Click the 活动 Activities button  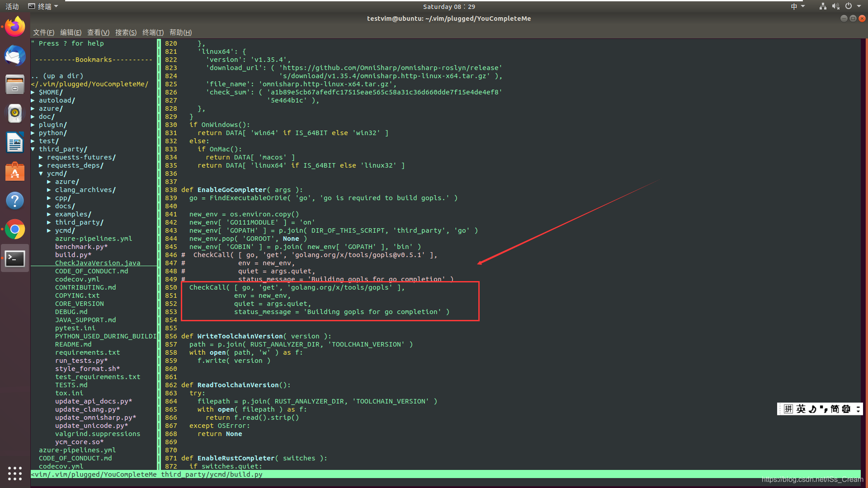(12, 6)
